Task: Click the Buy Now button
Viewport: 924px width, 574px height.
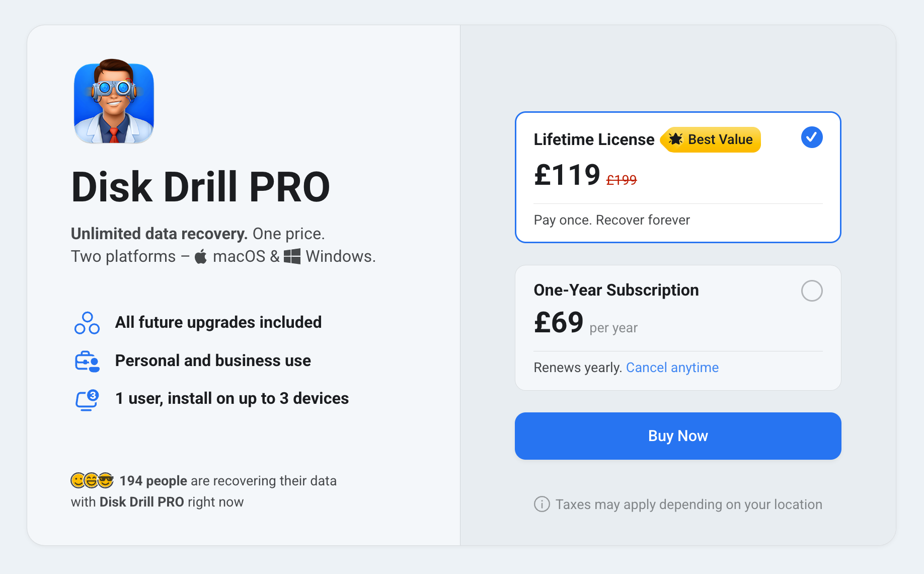Action: pyautogui.click(x=678, y=436)
